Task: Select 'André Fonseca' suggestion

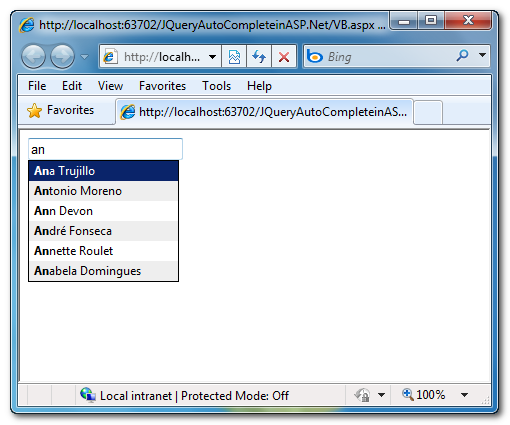Action: pyautogui.click(x=103, y=231)
